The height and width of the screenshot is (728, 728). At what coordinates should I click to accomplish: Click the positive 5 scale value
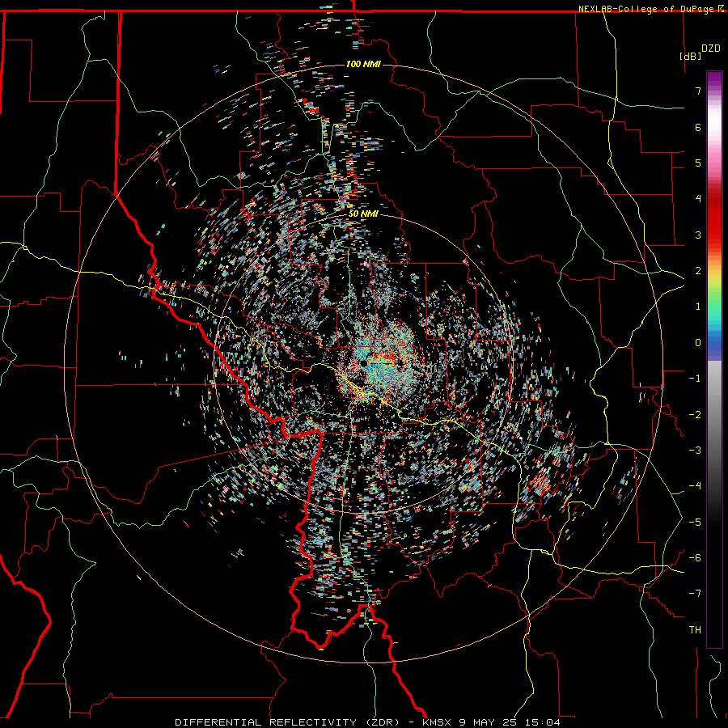point(698,163)
